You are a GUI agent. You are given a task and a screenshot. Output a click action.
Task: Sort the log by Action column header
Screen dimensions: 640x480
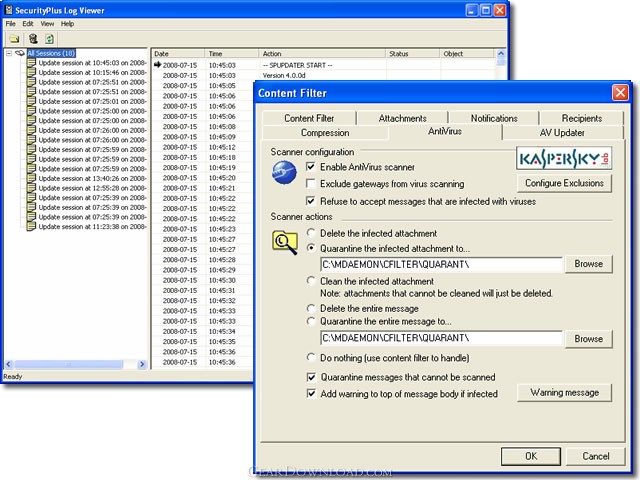(322, 53)
